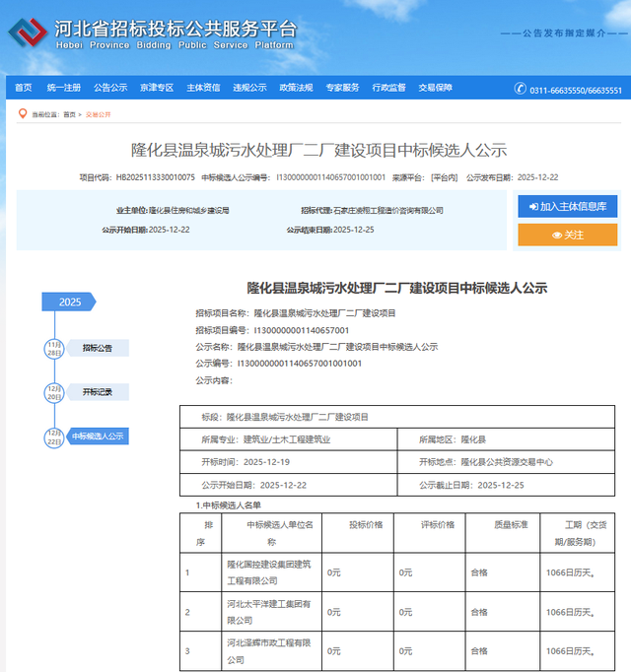
Task: Click 1066日历天 in the rank 1 row
Action: [x=570, y=572]
